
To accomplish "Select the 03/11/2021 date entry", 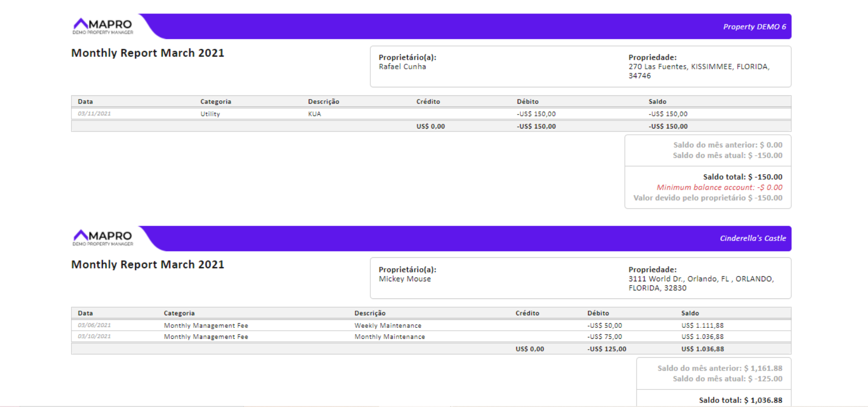I will point(94,114).
